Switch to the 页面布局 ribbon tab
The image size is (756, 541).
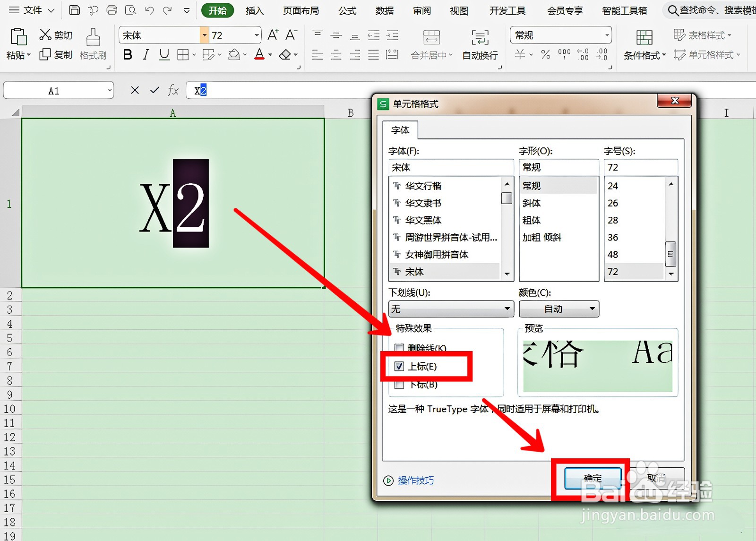(301, 10)
